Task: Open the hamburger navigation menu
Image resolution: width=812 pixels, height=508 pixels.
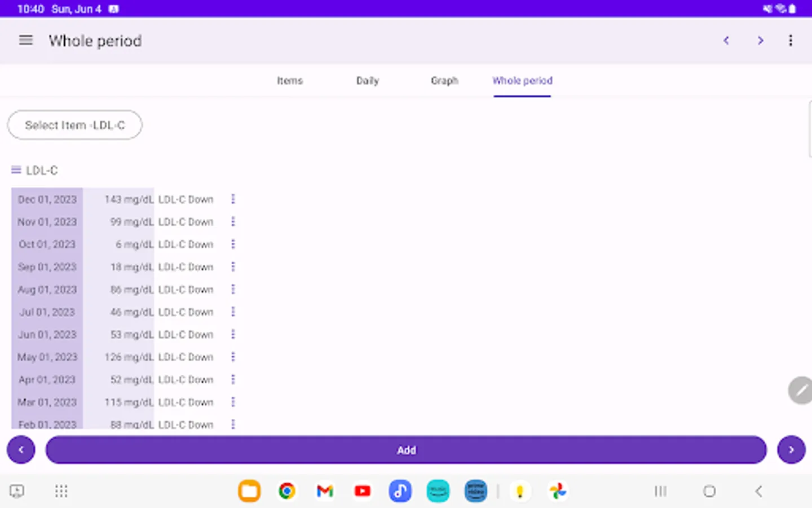Action: pyautogui.click(x=26, y=41)
